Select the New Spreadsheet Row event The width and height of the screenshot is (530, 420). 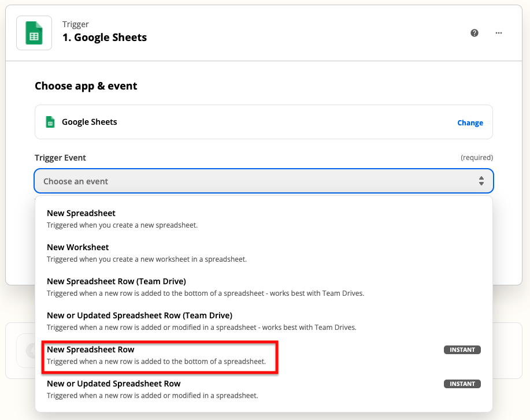[x=264, y=355]
